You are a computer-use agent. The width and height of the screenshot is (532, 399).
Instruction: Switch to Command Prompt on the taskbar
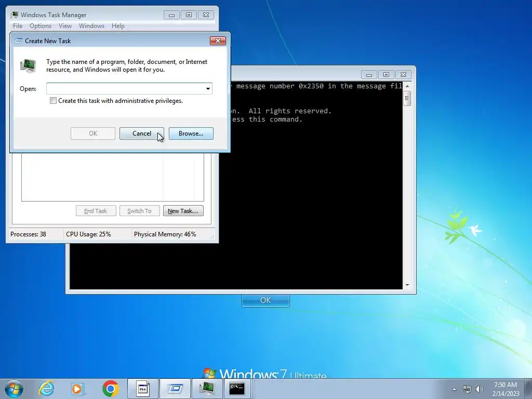point(237,389)
